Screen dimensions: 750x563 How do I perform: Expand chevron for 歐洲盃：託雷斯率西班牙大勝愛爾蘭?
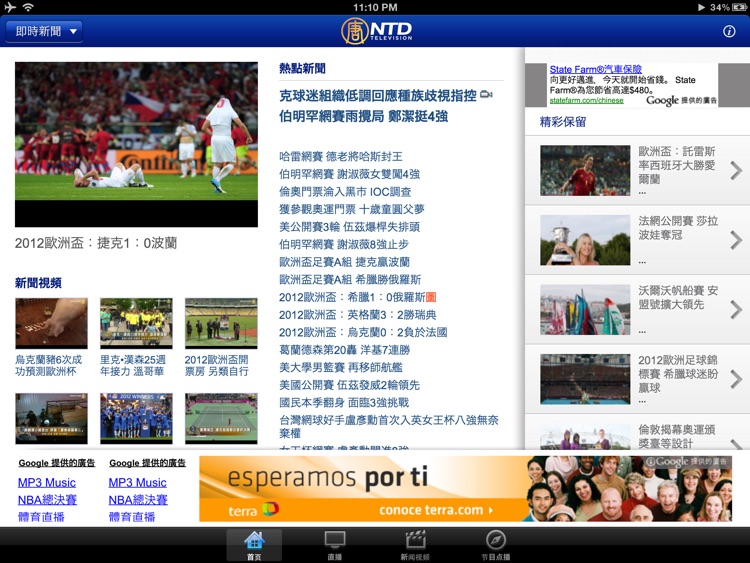[x=736, y=171]
